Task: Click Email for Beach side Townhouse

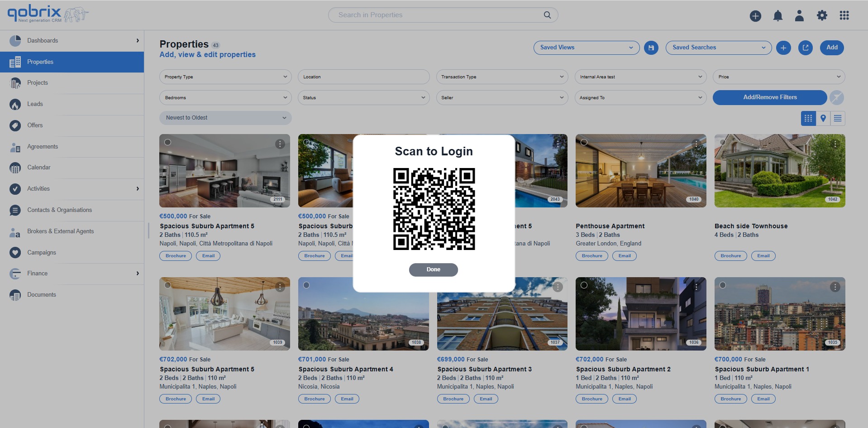Action: (x=763, y=256)
